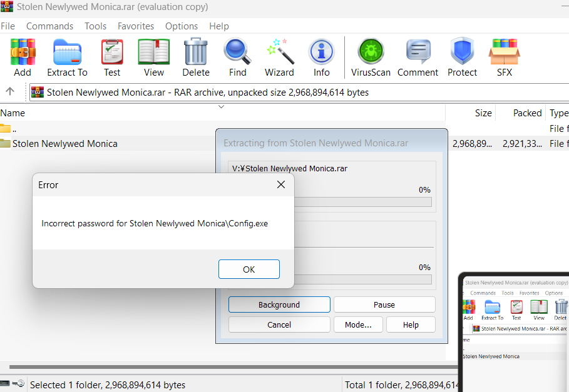Click the Name column header
The image size is (569, 392).
[x=222, y=113]
